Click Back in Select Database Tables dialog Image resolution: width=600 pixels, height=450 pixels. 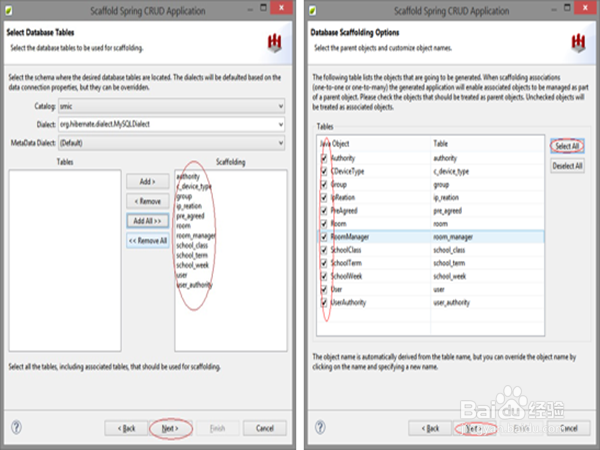(126, 428)
